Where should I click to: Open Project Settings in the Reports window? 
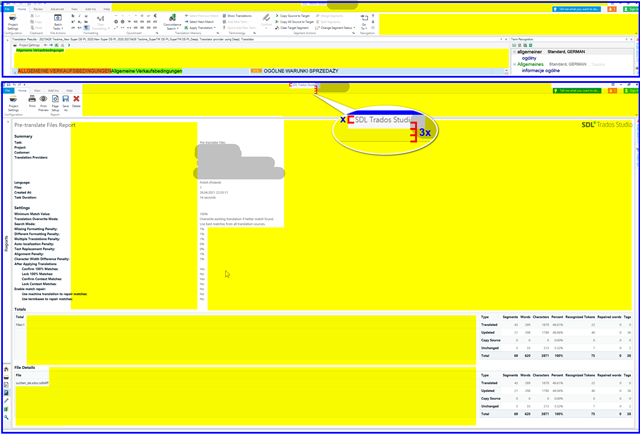13,104
